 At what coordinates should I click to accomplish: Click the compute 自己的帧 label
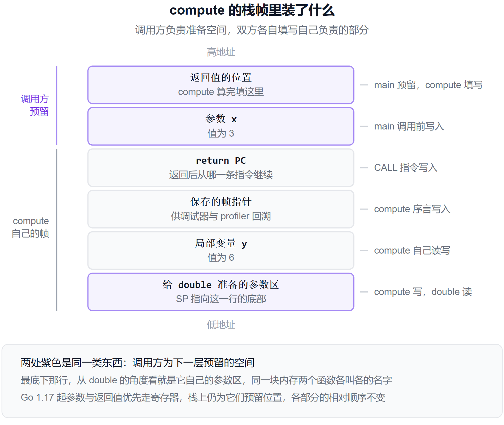pos(30,227)
